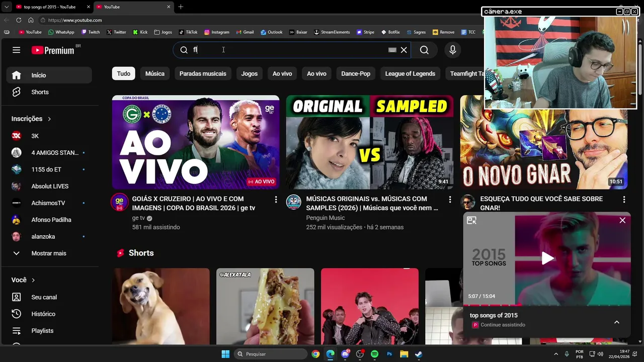Select the Dance-Pop filter chip
This screenshot has height=362, width=644.
coord(356,73)
